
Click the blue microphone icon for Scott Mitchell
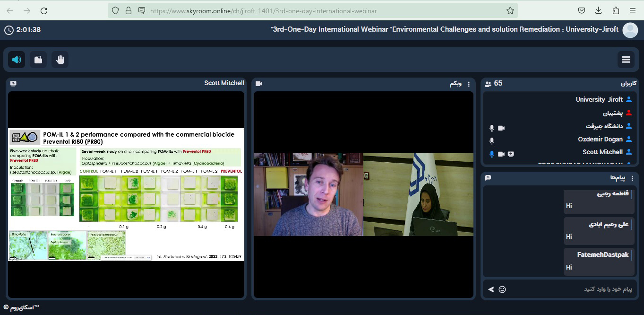pyautogui.click(x=492, y=154)
